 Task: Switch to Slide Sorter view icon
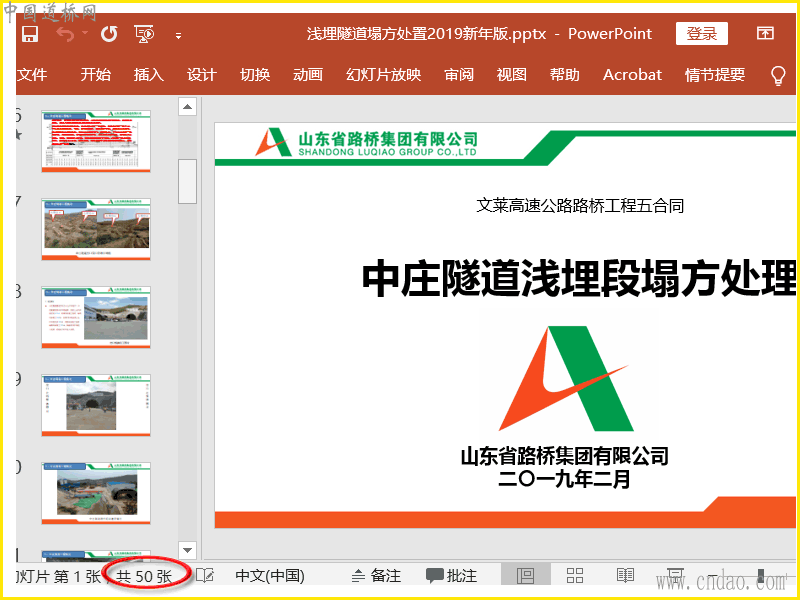tap(575, 576)
